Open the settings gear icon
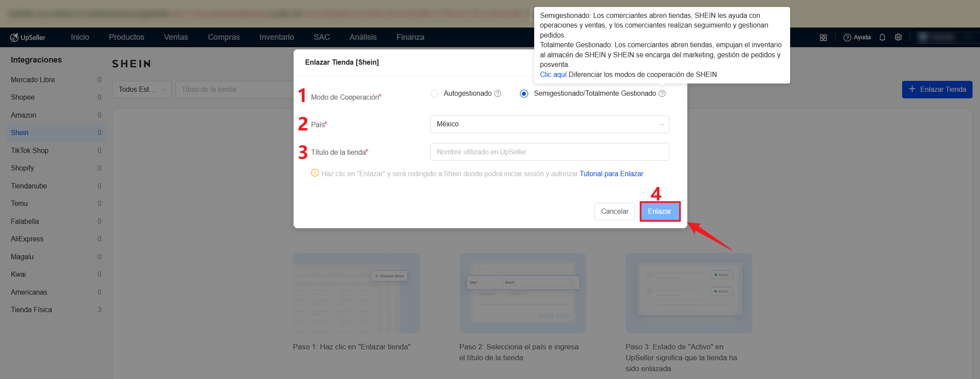The width and height of the screenshot is (980, 379). click(x=898, y=38)
